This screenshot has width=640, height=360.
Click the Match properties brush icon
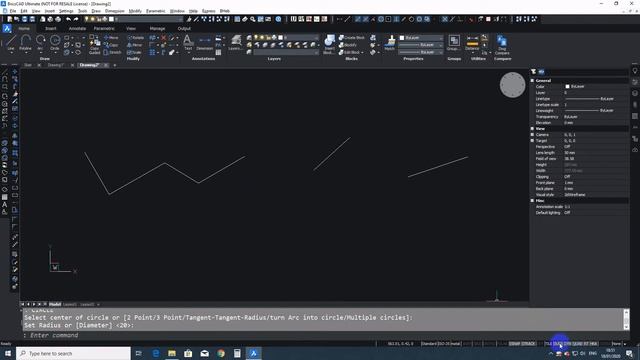(x=390, y=42)
